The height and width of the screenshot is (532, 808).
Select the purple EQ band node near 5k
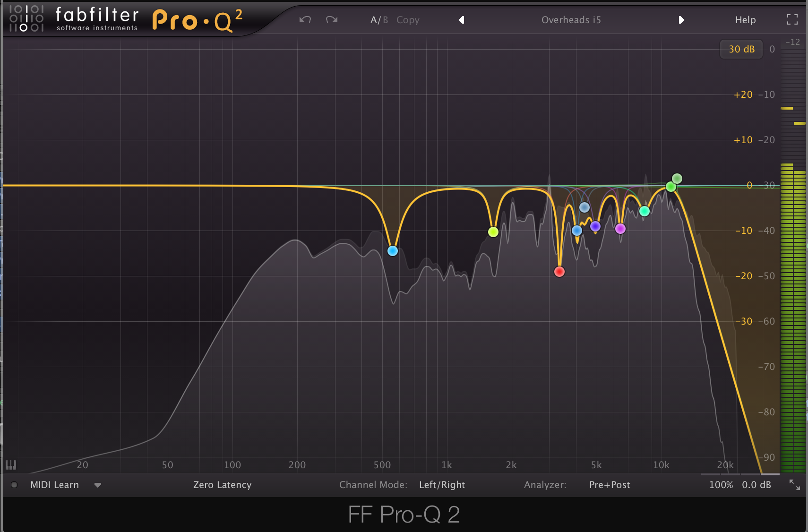(595, 226)
